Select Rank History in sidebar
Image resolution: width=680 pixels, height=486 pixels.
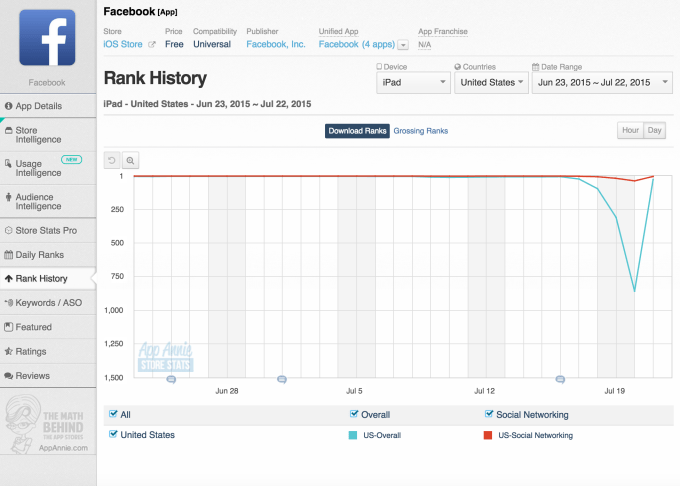pyautogui.click(x=48, y=279)
